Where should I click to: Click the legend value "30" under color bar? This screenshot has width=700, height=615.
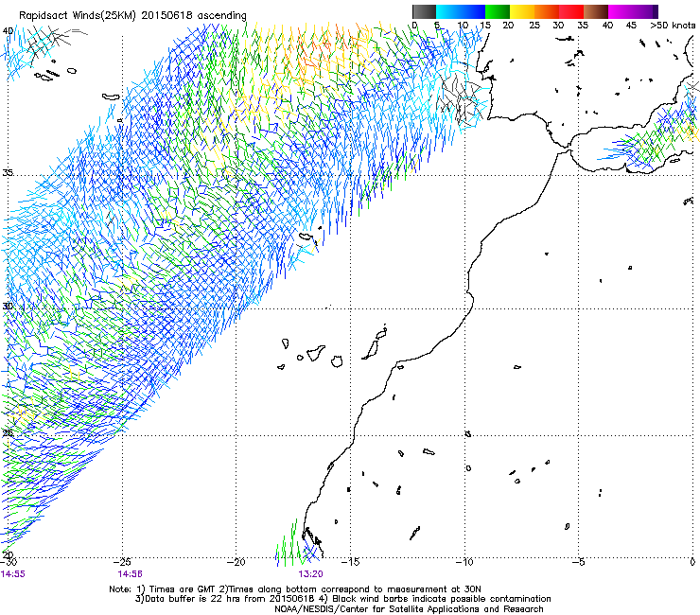pyautogui.click(x=558, y=26)
